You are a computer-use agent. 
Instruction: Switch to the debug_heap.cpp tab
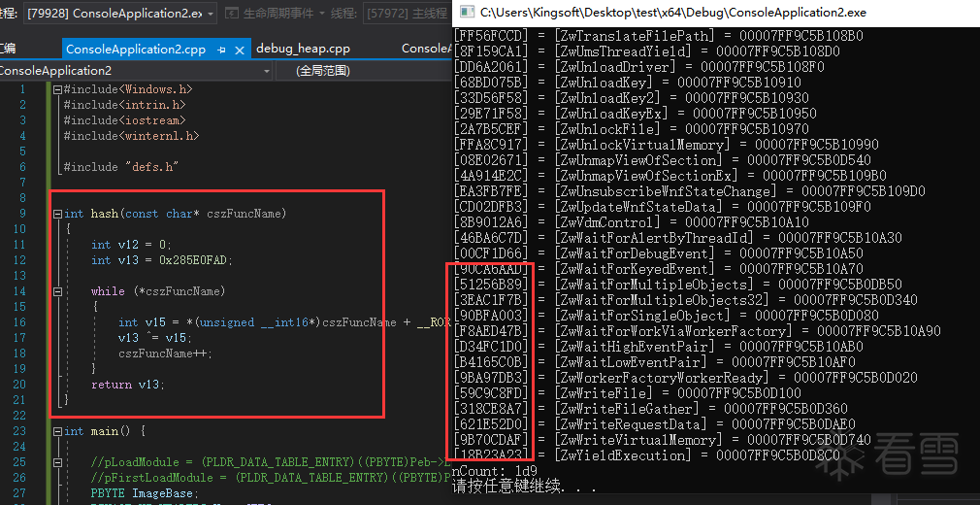(303, 49)
